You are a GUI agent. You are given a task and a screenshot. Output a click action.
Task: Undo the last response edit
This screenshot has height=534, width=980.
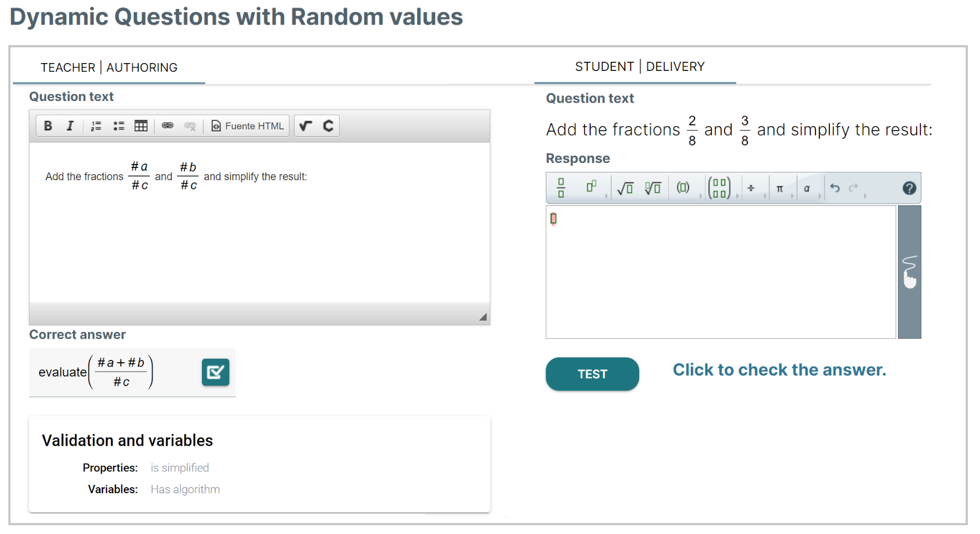(835, 188)
